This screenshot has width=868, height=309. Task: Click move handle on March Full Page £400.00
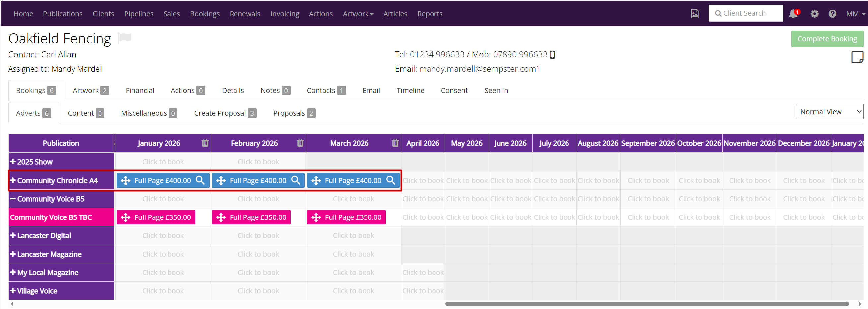click(x=316, y=181)
